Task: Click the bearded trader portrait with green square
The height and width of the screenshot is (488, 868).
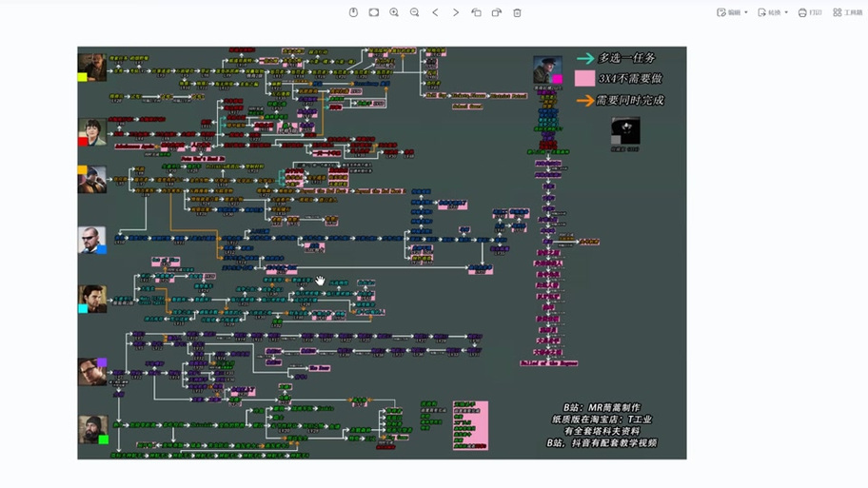Action: pyautogui.click(x=92, y=430)
